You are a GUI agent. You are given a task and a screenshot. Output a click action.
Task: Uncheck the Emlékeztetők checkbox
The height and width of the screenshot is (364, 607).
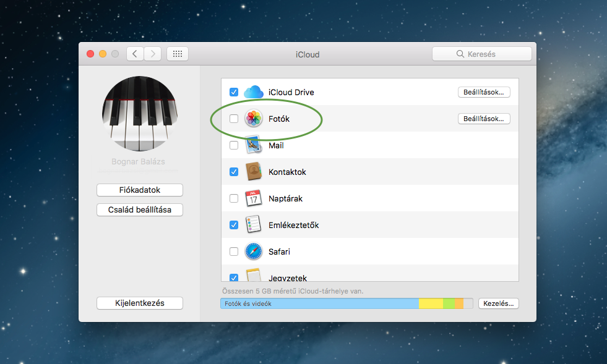[234, 225]
